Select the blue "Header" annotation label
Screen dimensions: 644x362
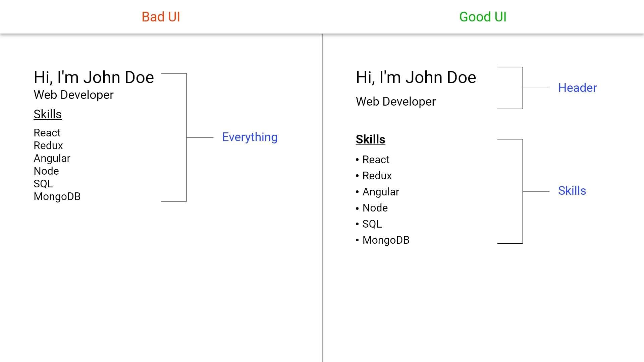577,88
